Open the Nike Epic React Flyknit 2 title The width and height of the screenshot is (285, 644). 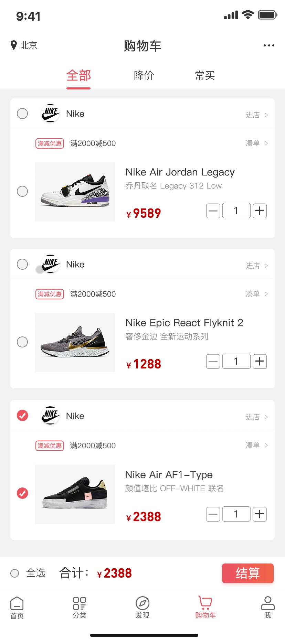(184, 323)
